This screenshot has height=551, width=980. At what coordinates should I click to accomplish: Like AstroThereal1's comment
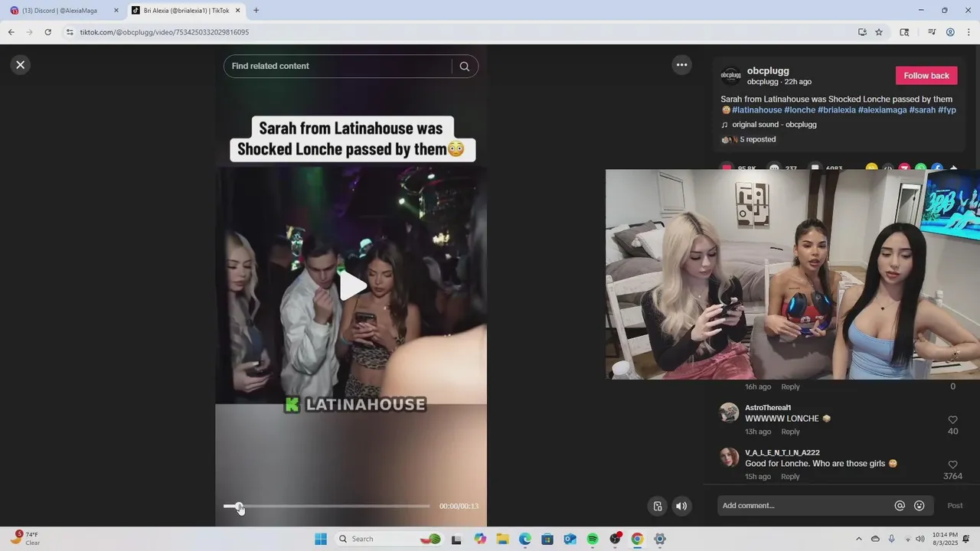[x=952, y=420]
